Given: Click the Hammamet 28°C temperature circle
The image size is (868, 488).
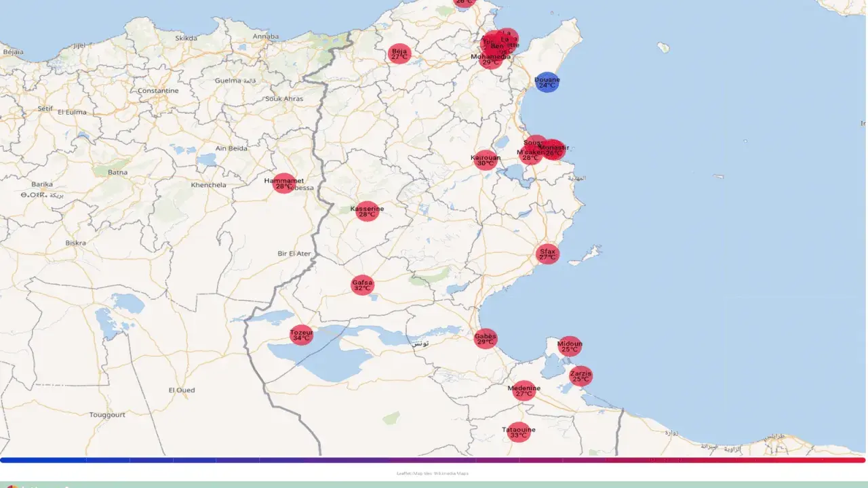Looking at the screenshot, I should tap(284, 183).
